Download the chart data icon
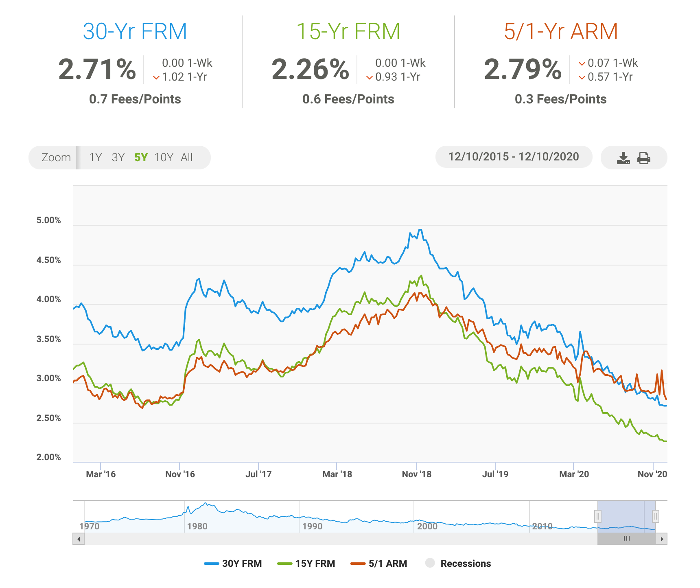 point(623,158)
